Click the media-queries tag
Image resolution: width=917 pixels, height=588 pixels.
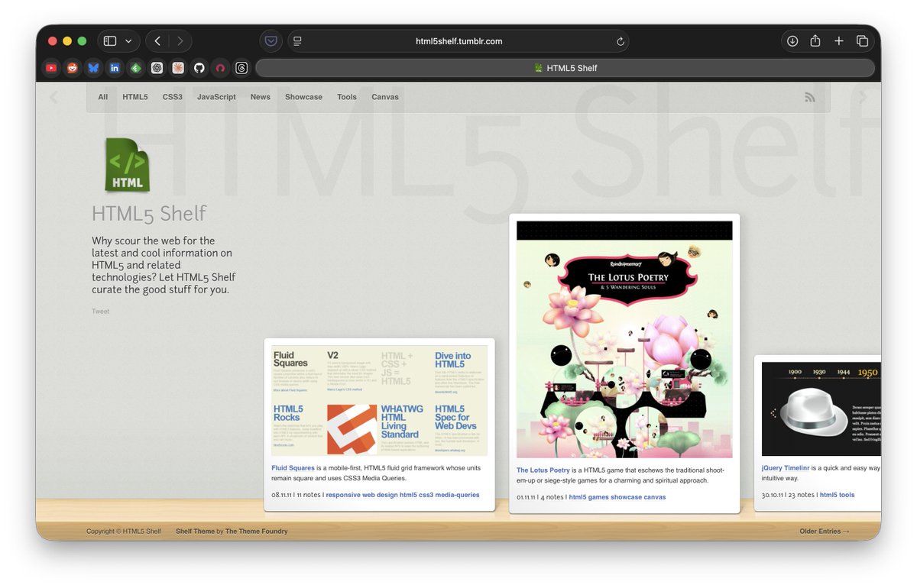[x=456, y=495]
